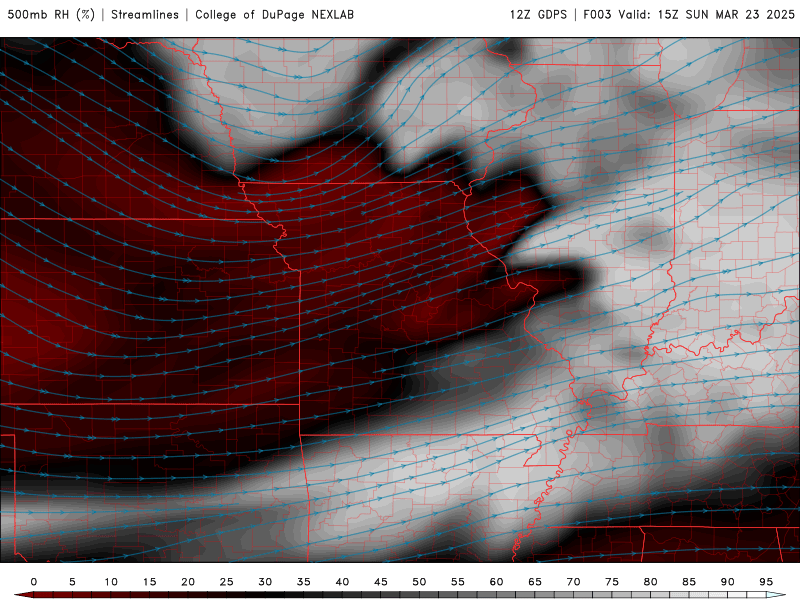Click the '45' value on the color scale
800x600 pixels.
[381, 582]
